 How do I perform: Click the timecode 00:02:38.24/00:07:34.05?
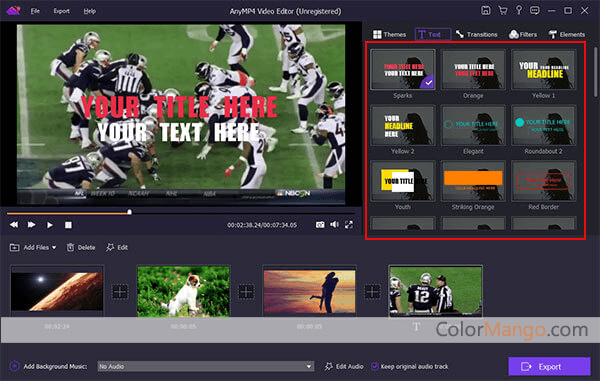click(x=262, y=225)
